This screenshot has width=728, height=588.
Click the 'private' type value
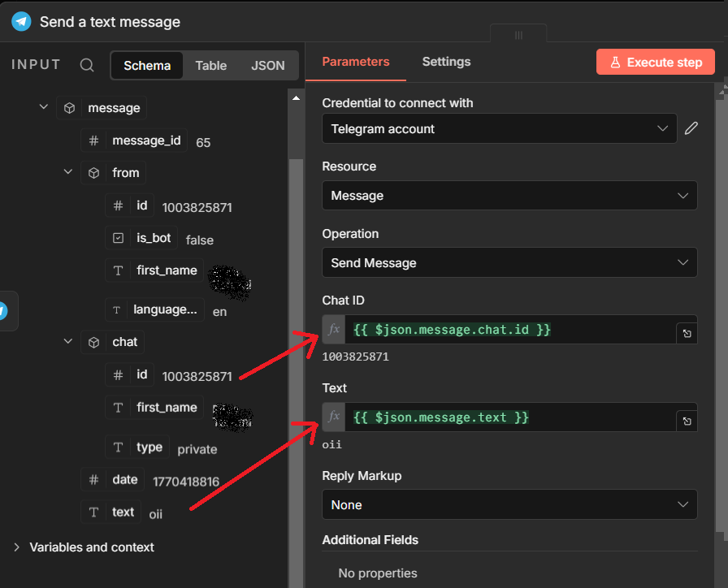197,449
